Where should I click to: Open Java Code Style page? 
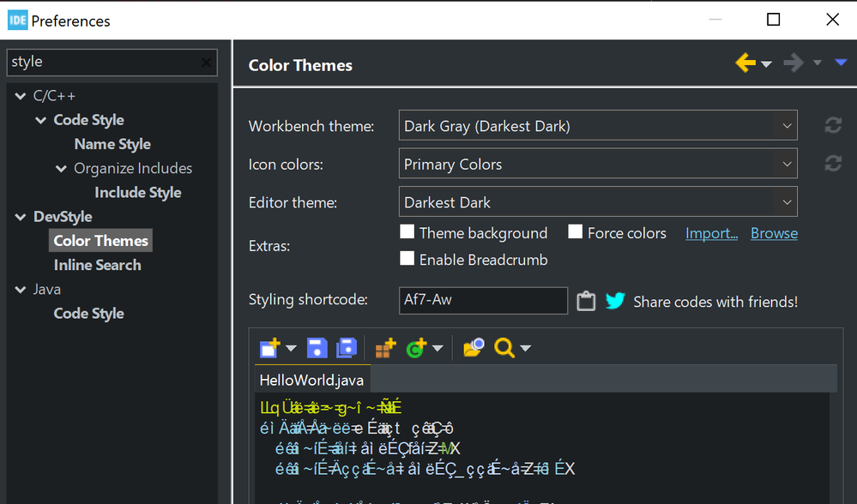point(88,314)
